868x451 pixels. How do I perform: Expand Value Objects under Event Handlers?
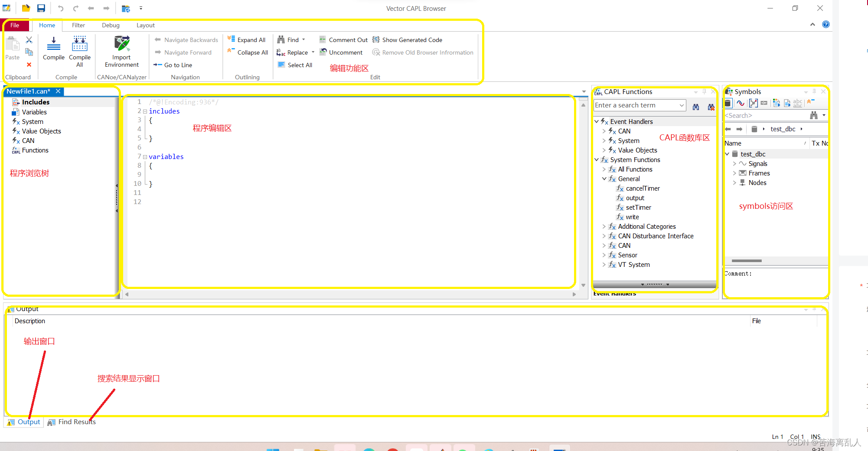click(x=604, y=150)
